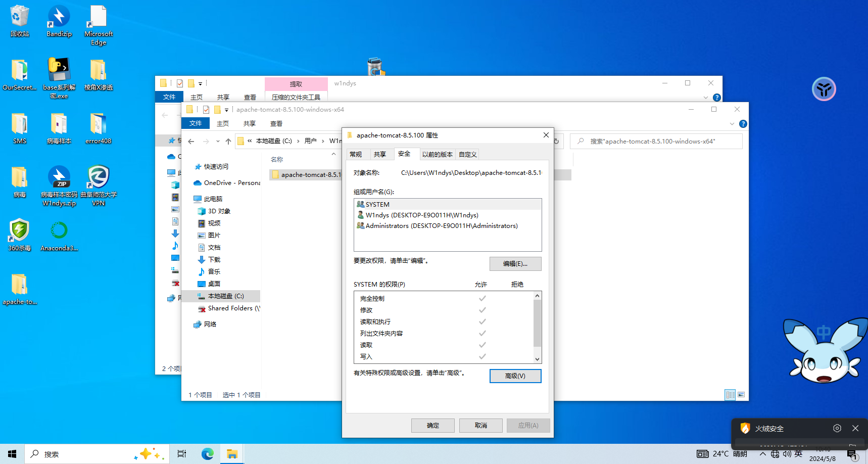The width and height of the screenshot is (868, 464).
Task: Select the 完全控制 allow checkmark
Action: point(482,298)
